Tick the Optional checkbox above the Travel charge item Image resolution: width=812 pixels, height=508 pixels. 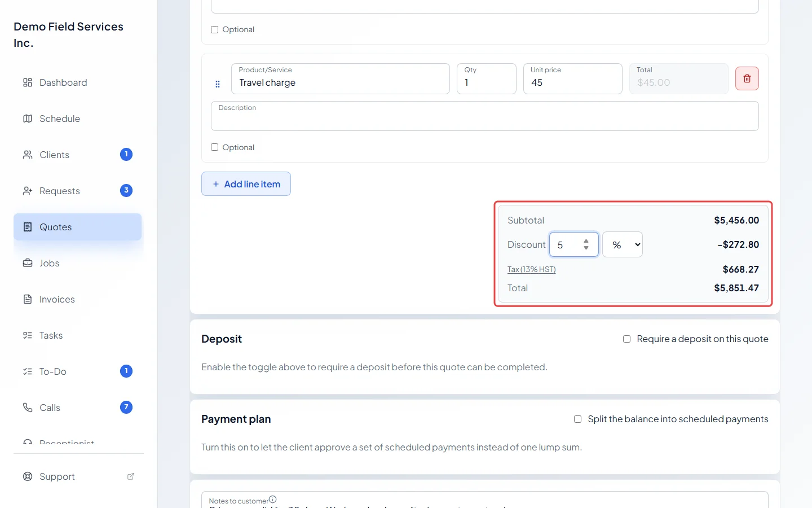point(215,29)
